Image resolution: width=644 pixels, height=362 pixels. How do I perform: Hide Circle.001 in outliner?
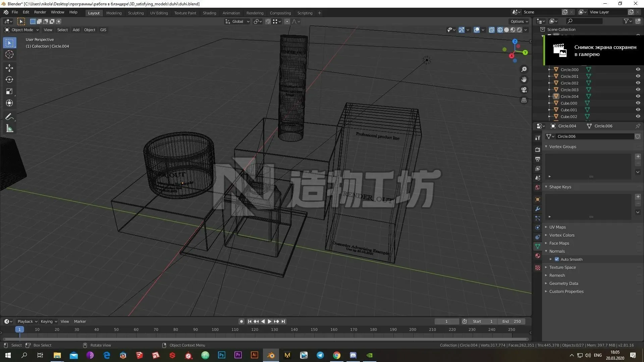pyautogui.click(x=638, y=76)
